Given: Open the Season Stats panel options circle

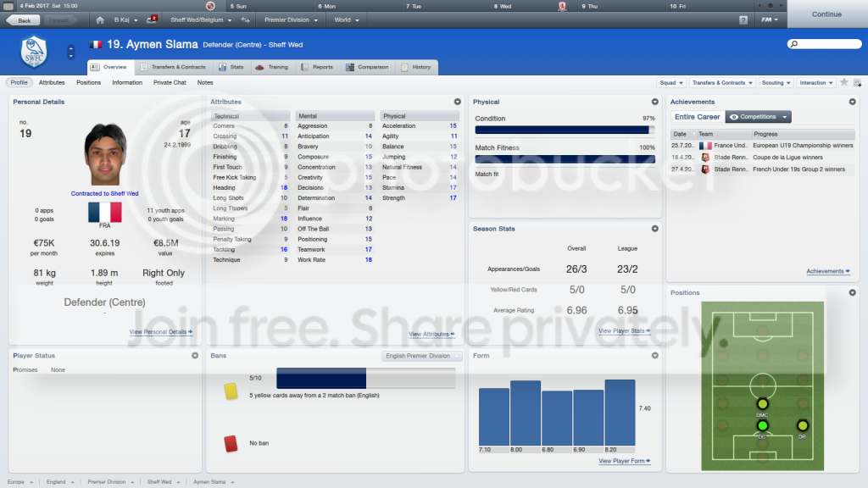Looking at the screenshot, I should pos(655,229).
